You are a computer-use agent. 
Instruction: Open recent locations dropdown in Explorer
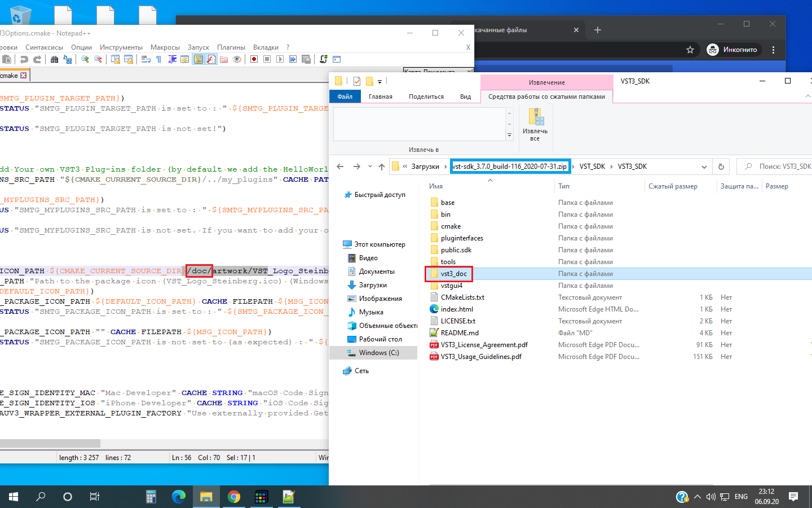370,167
